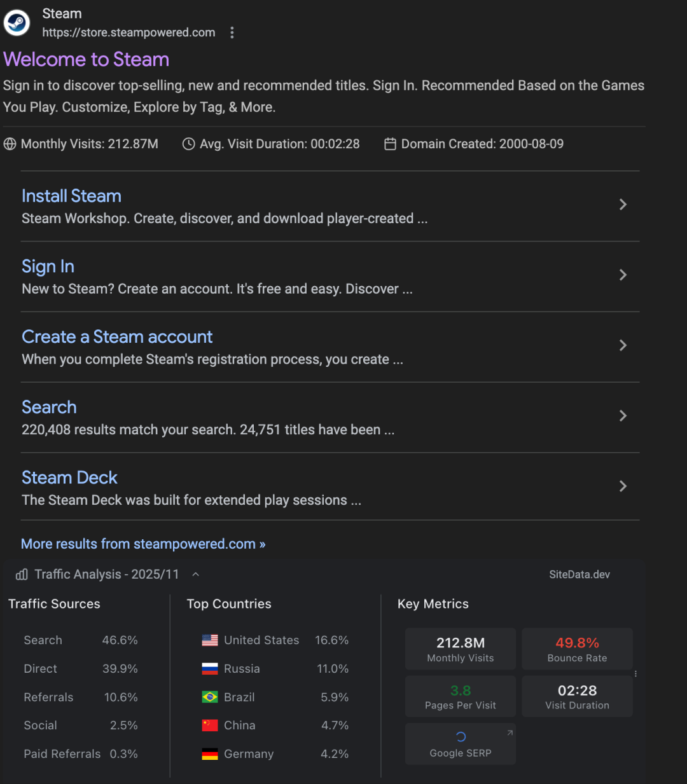
Task: Open the SiteData.dev link
Action: pyautogui.click(x=579, y=575)
